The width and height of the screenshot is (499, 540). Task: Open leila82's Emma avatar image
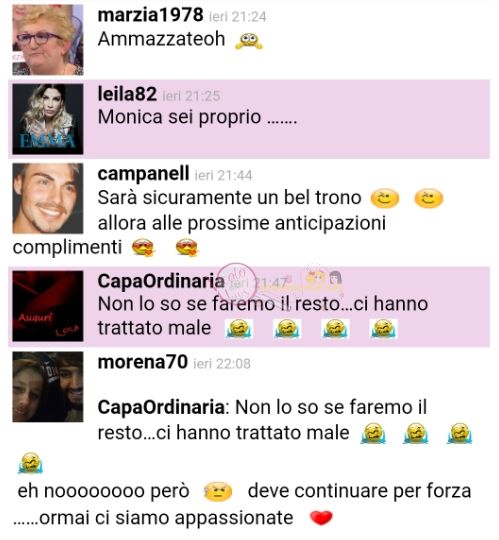[x=48, y=119]
